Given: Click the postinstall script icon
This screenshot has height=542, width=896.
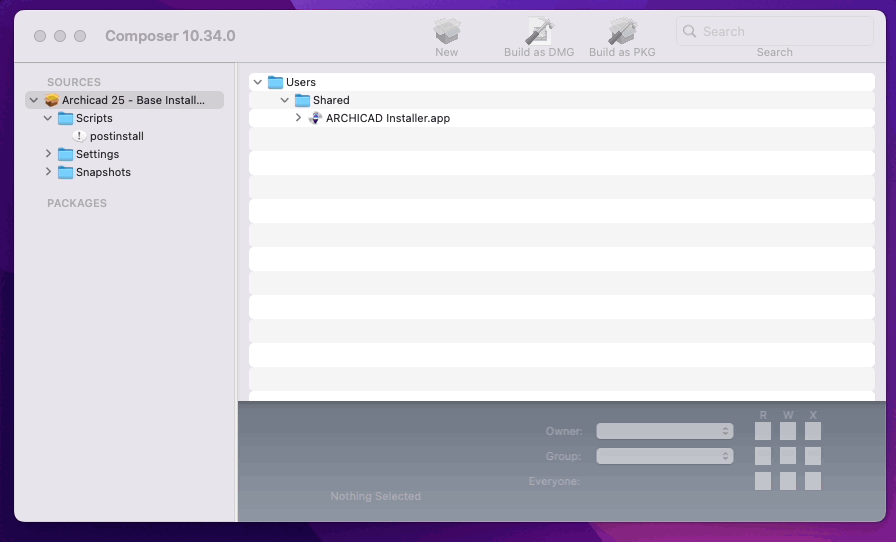Looking at the screenshot, I should point(79,136).
